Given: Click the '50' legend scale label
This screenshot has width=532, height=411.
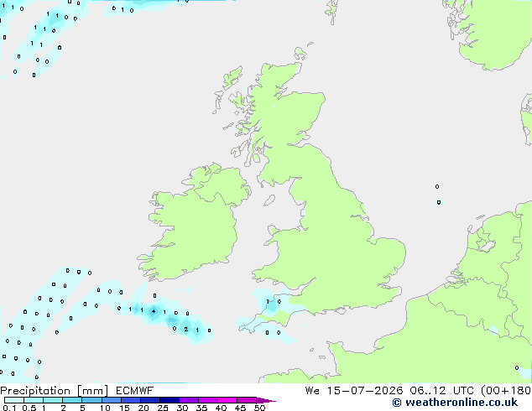Looking at the screenshot, I should pos(259,408).
